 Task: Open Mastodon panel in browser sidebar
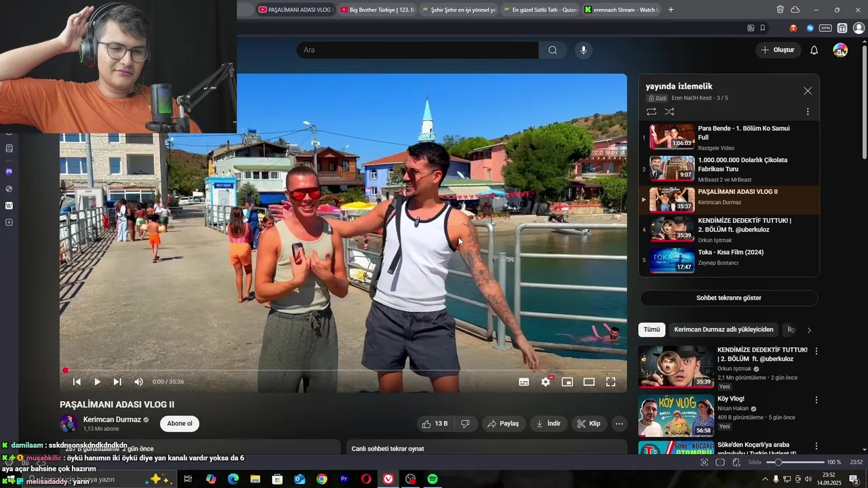[x=9, y=171]
